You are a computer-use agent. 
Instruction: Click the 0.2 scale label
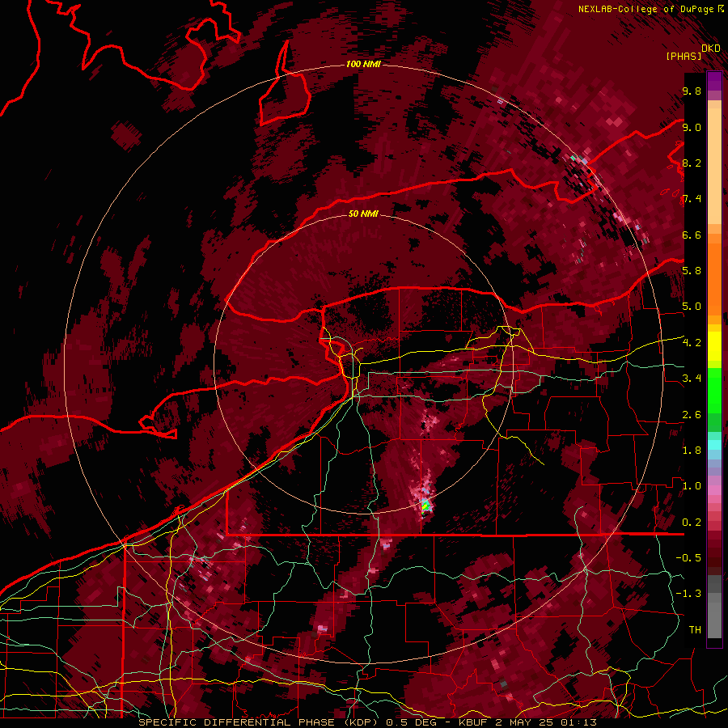click(692, 523)
